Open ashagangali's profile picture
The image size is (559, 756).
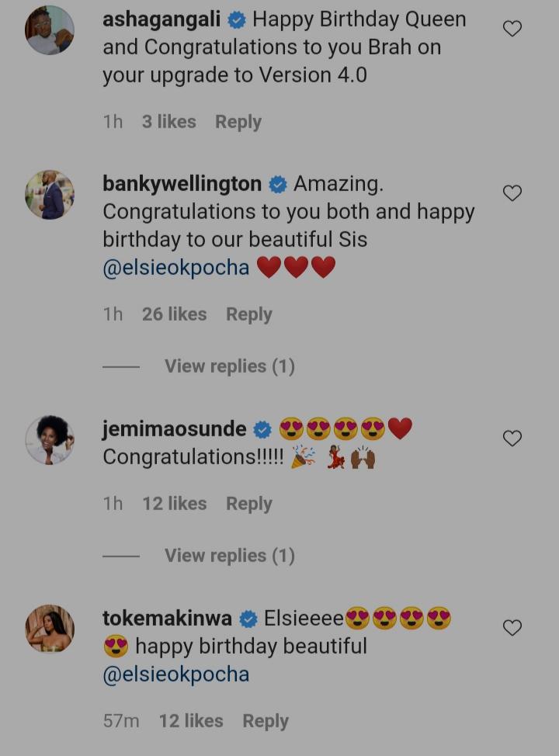click(50, 30)
